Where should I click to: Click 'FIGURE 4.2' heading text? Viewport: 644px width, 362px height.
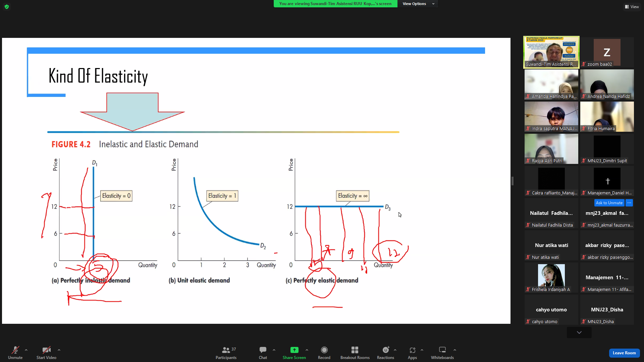click(x=71, y=144)
